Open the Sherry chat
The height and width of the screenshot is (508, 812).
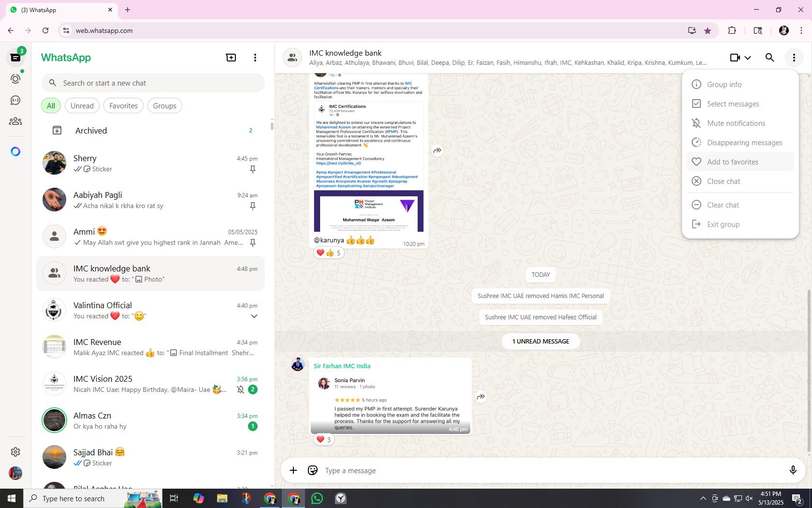pyautogui.click(x=151, y=164)
